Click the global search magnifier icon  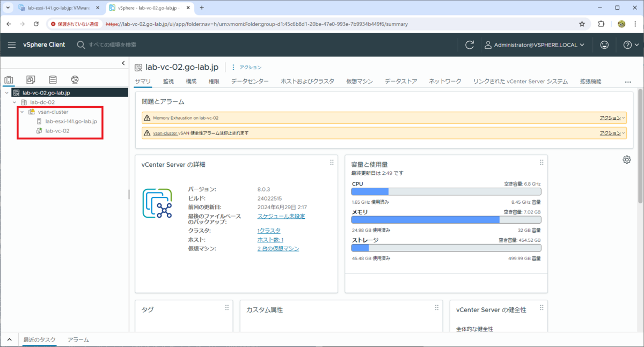[81, 45]
